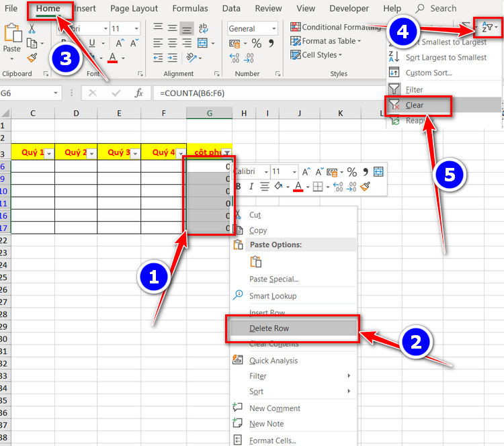The image size is (504, 446).
Task: Click the ribbon Merge & Center icon
Action: (202, 43)
